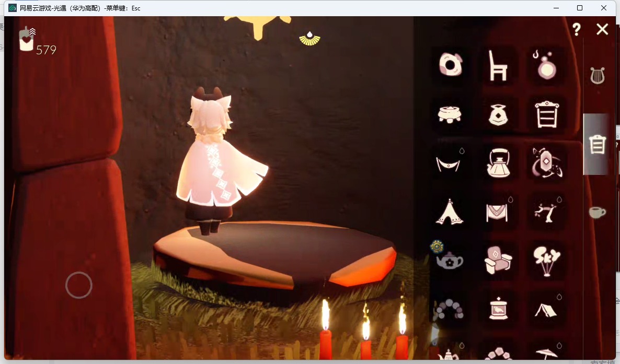This screenshot has width=620, height=364.
Task: Maximize the cloud game window
Action: [580, 8]
